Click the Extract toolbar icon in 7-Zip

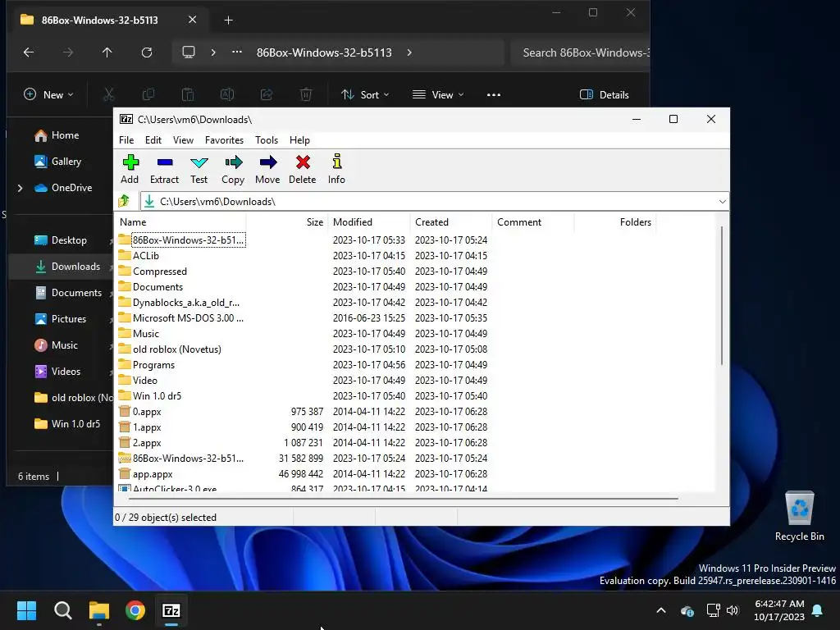tap(164, 169)
